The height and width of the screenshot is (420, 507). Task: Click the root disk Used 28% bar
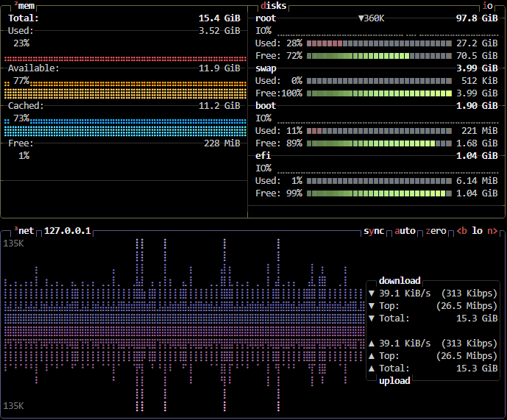point(379,43)
